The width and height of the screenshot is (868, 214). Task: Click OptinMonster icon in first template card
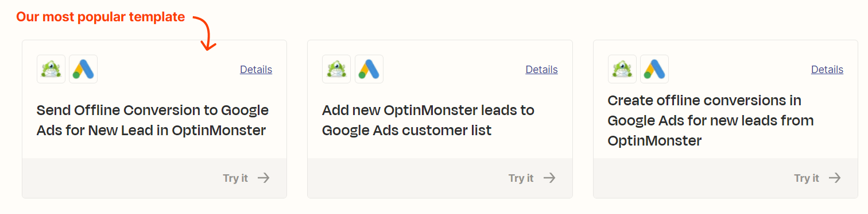(x=51, y=69)
